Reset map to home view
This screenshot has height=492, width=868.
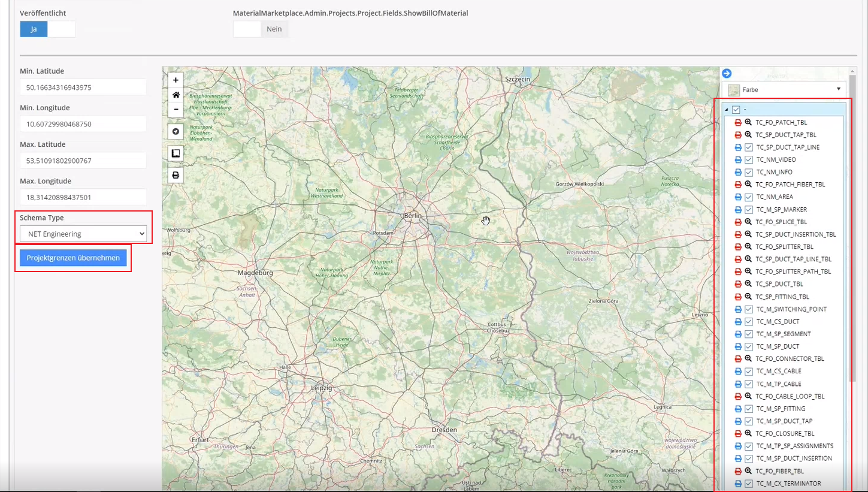tap(176, 95)
